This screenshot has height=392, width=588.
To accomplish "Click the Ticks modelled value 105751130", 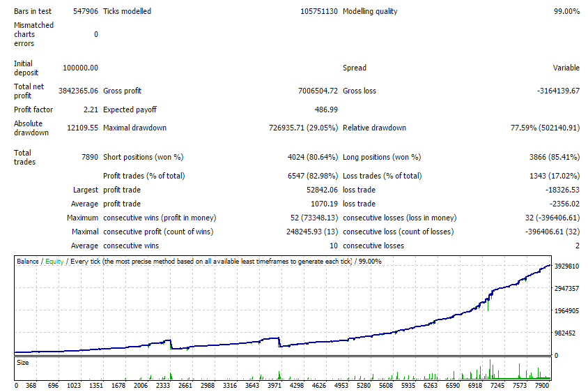I will click(x=319, y=11).
